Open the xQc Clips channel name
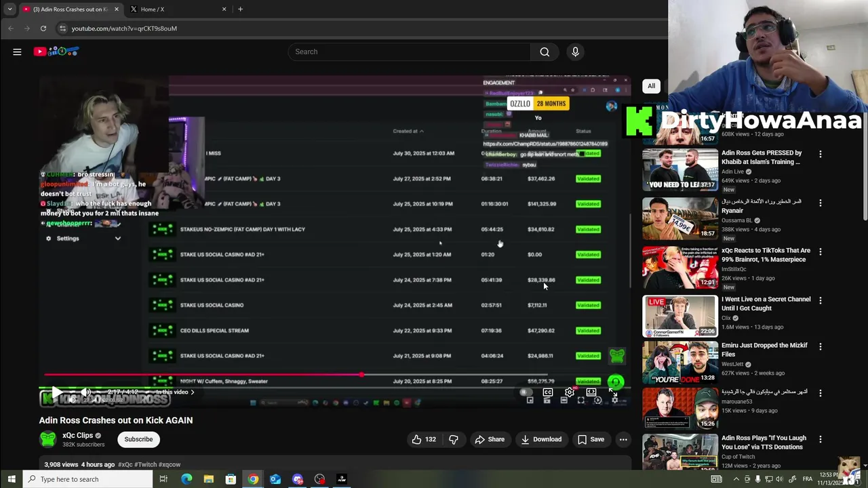868x488 pixels. coord(77,436)
